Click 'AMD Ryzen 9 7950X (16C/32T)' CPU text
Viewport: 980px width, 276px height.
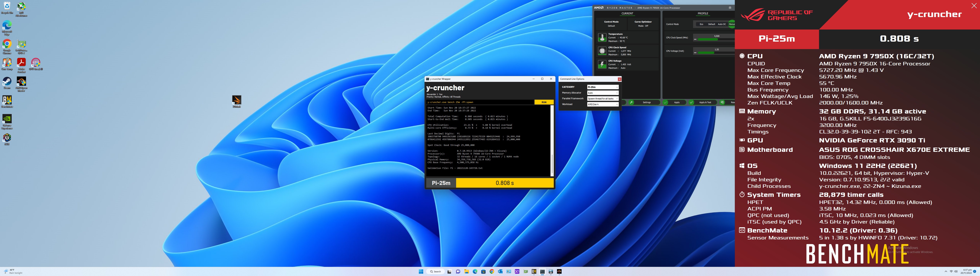(876, 56)
